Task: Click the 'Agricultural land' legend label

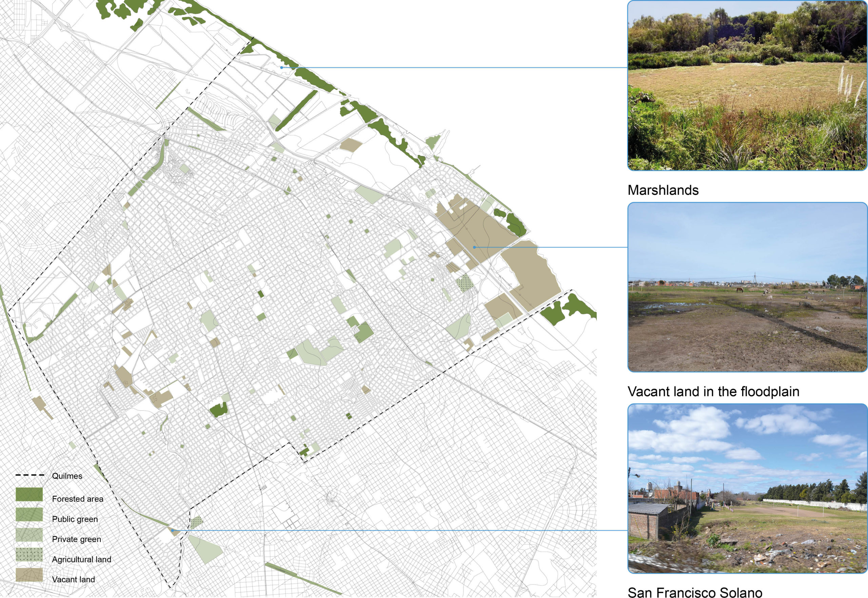Action: click(x=81, y=559)
